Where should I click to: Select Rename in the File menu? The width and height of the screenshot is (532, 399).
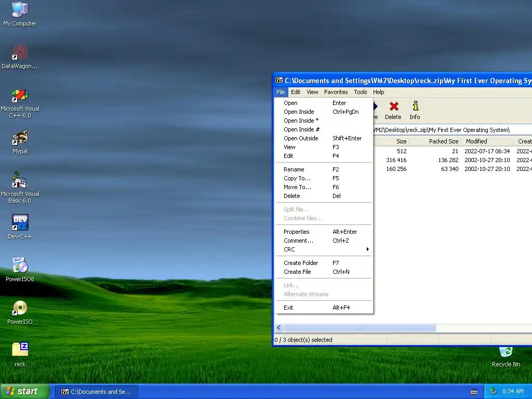[324, 169]
